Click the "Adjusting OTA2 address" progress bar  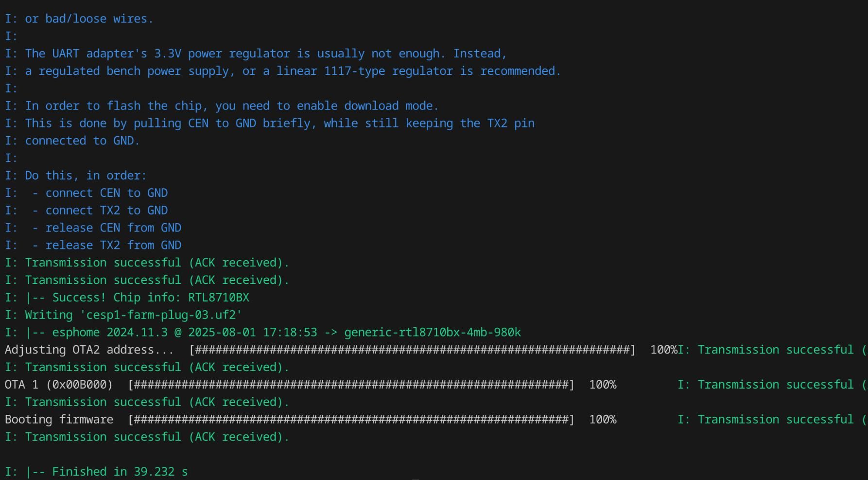[x=412, y=350]
